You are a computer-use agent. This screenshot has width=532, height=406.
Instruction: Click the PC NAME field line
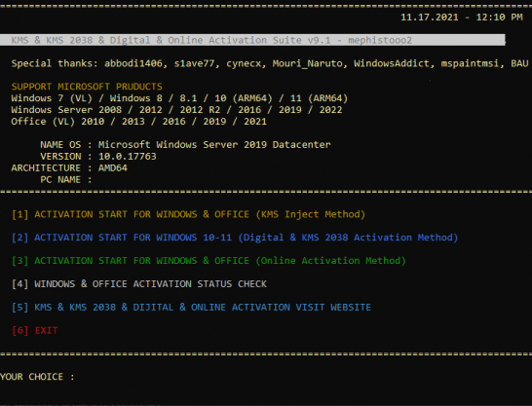coord(66,179)
